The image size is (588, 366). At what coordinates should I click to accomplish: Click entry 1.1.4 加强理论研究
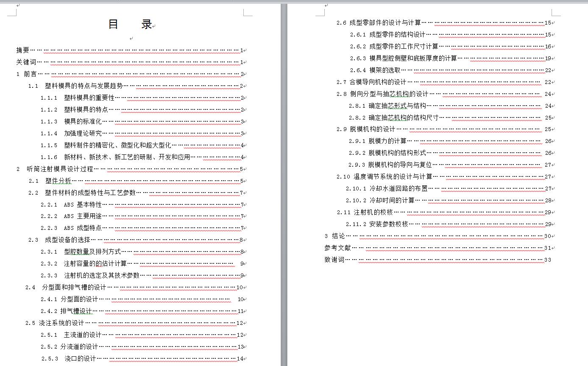point(142,133)
